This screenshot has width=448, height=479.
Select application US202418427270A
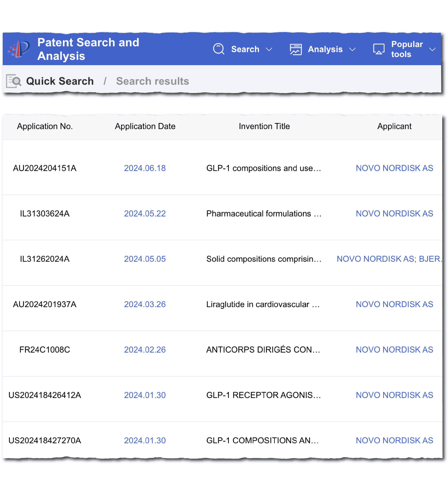tap(45, 440)
